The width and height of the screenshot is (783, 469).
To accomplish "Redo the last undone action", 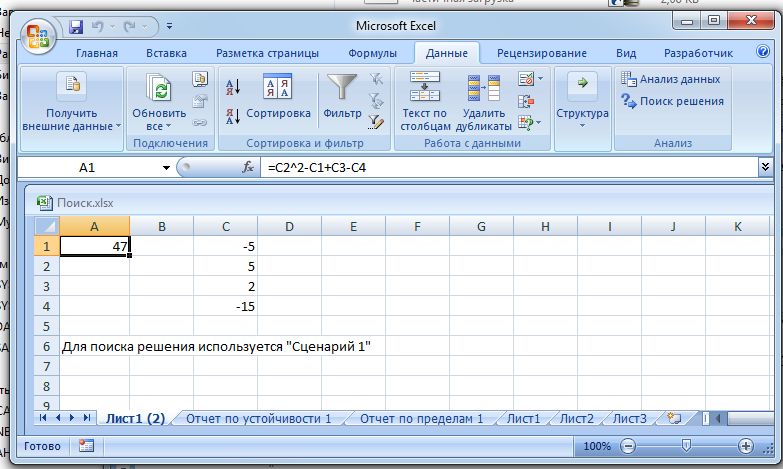I will click(x=130, y=26).
